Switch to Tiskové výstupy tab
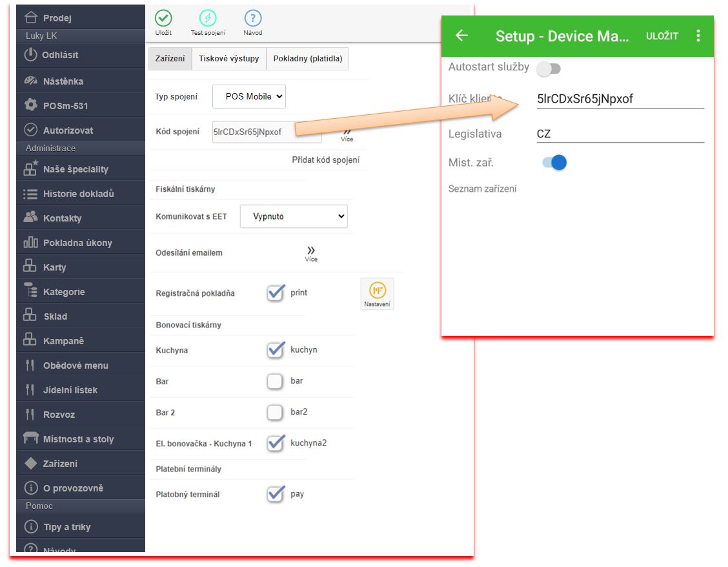 [228, 59]
